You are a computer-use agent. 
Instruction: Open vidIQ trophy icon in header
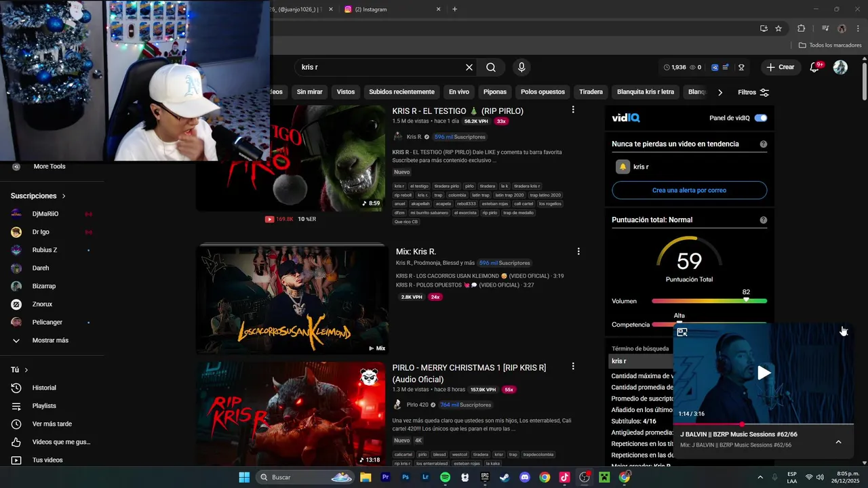coord(741,67)
